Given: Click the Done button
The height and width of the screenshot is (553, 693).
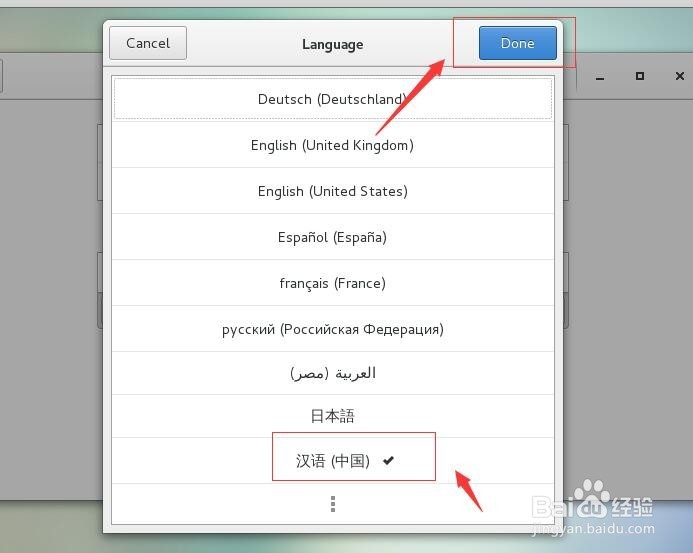Looking at the screenshot, I should pos(518,43).
